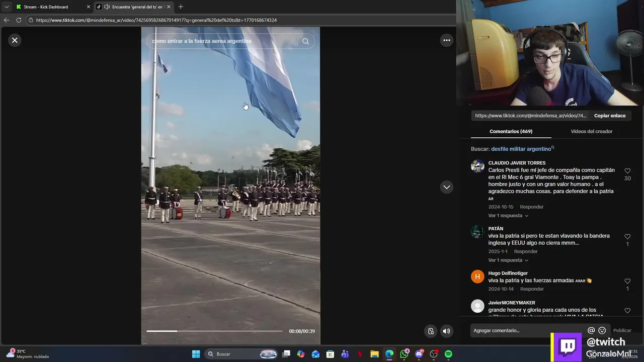Open PATÁN's profile avatar
Screen dimensions: 644x362
tap(477, 232)
